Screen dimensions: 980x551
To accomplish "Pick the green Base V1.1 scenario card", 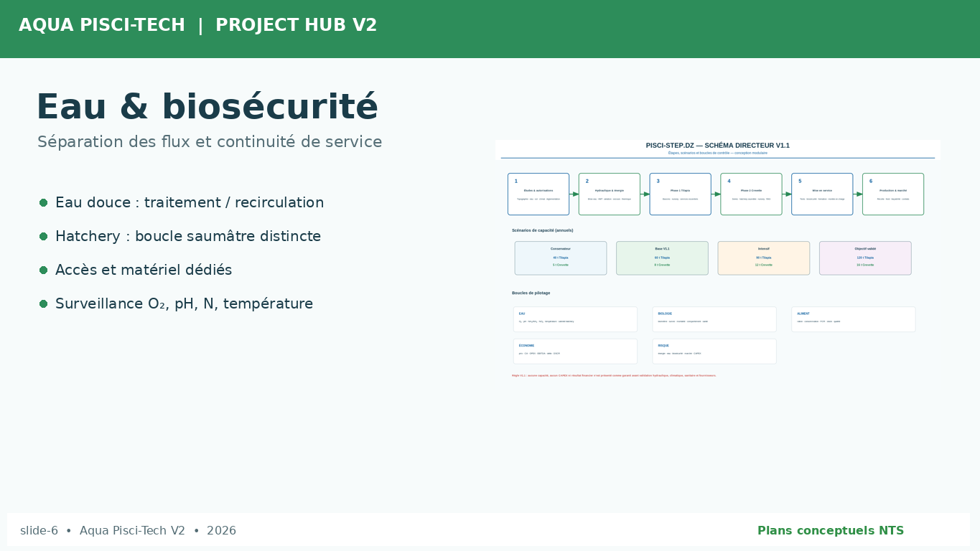I will click(662, 258).
